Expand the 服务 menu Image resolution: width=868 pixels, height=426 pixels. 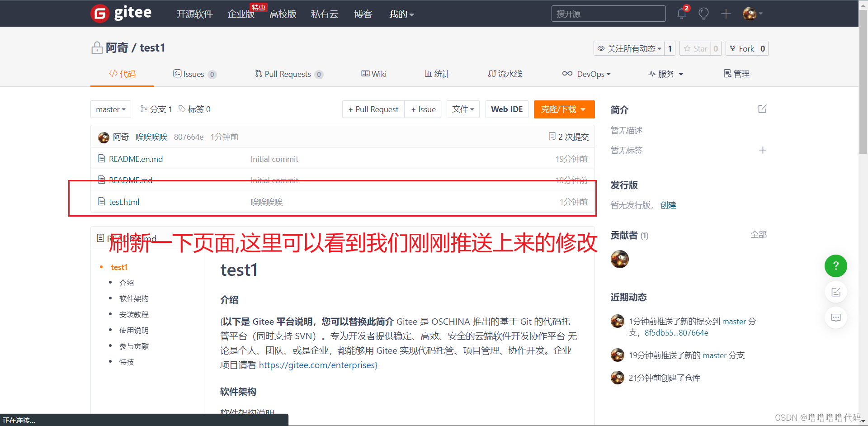665,74
